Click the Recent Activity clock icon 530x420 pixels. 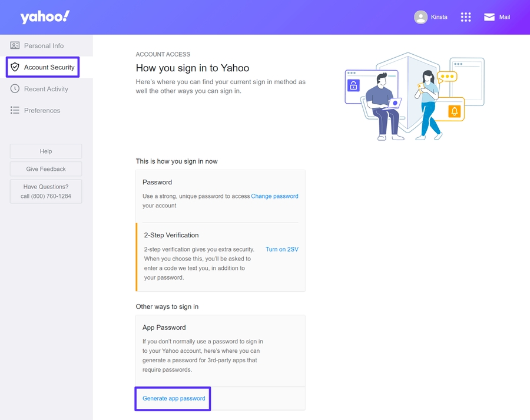[x=15, y=89]
